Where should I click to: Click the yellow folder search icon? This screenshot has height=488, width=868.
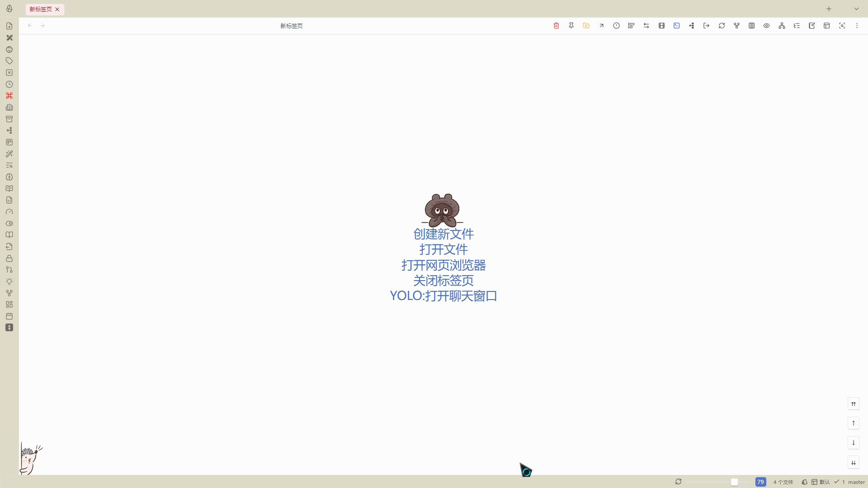(586, 26)
